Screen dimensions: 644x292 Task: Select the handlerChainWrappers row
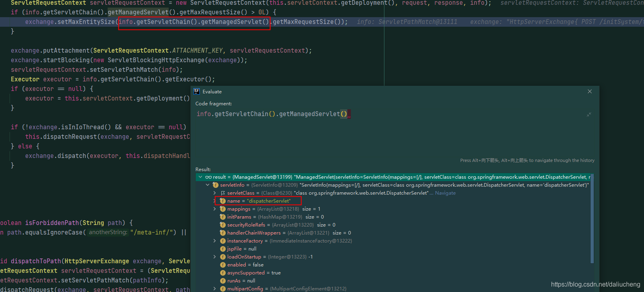point(393,233)
